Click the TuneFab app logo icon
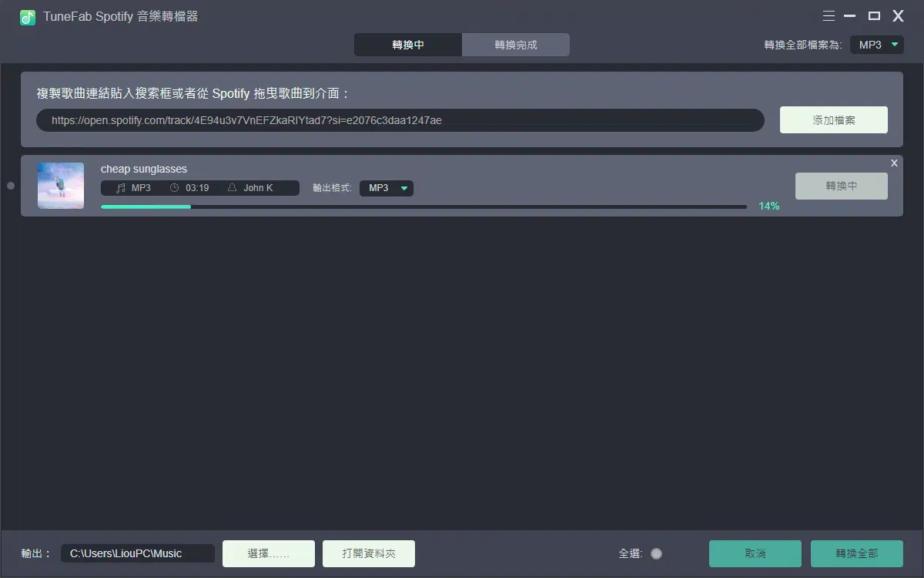 (x=28, y=17)
